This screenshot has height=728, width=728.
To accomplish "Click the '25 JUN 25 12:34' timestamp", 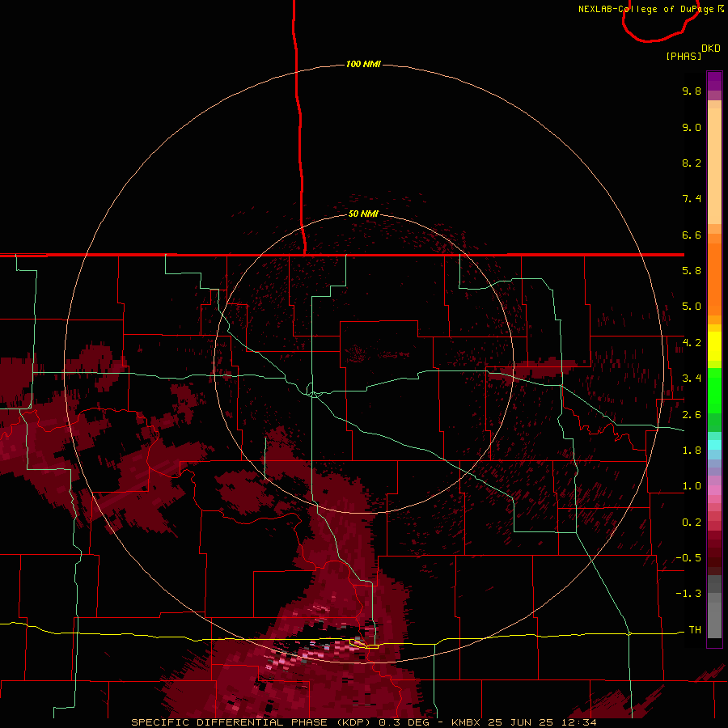I will point(542,722).
